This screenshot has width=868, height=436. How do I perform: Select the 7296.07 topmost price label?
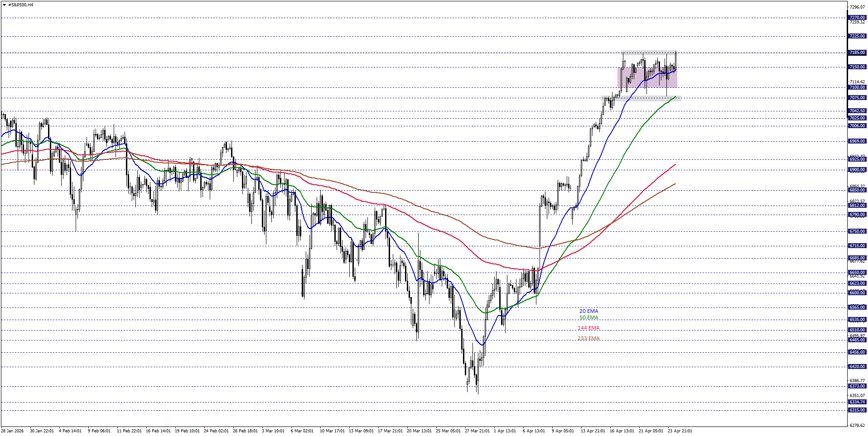coord(858,7)
